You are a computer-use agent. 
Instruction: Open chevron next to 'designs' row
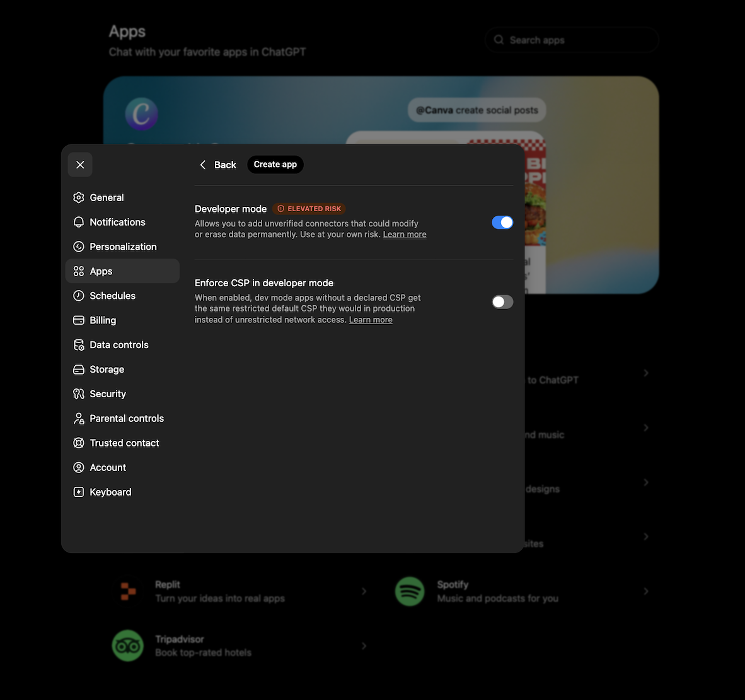click(645, 482)
